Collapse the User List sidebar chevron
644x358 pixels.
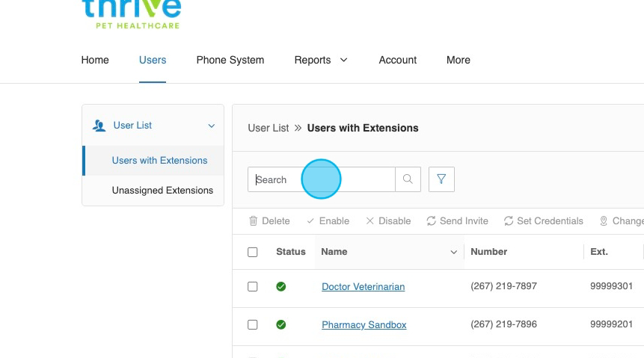tap(211, 126)
